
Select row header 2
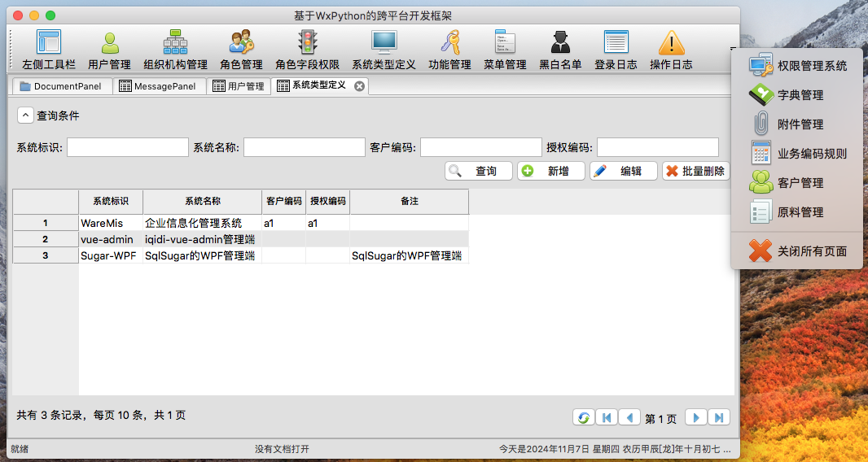click(46, 239)
